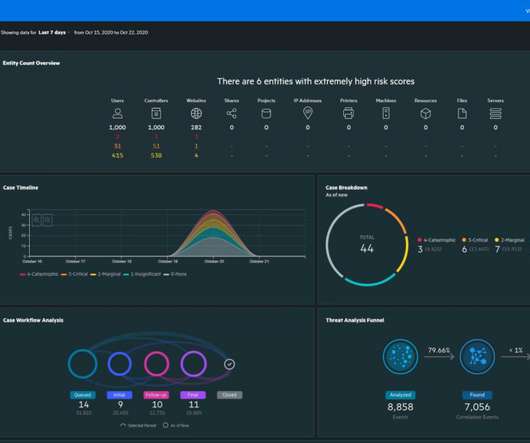530x443 pixels.
Task: Click the green 538 value under Controllers
Action: (156, 156)
